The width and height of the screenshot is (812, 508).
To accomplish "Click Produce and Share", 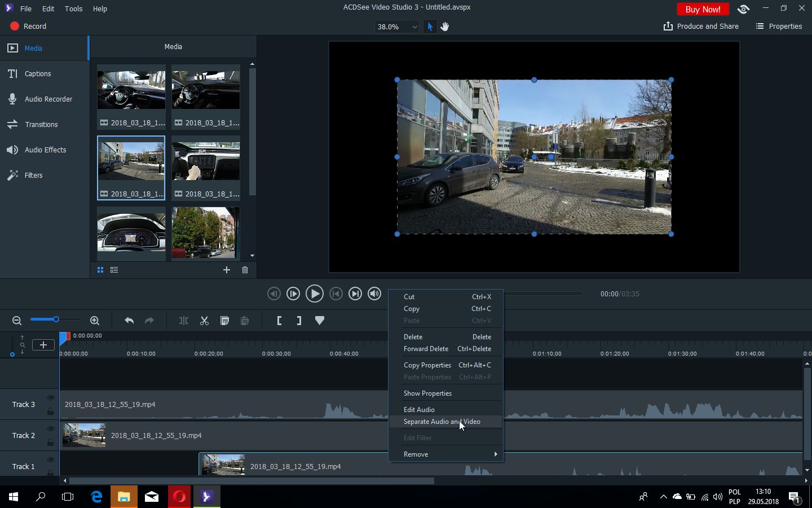I will (x=701, y=27).
